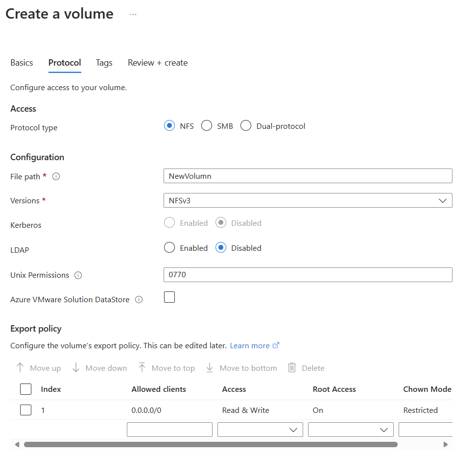The height and width of the screenshot is (456, 476).
Task: Click the right scroll arrow of horizontal scrollbar
Action: click(x=445, y=444)
